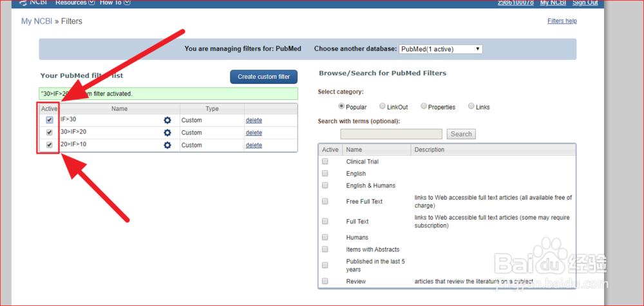
Task: Enable the Clinical Trial filter checkbox
Action: click(x=325, y=162)
